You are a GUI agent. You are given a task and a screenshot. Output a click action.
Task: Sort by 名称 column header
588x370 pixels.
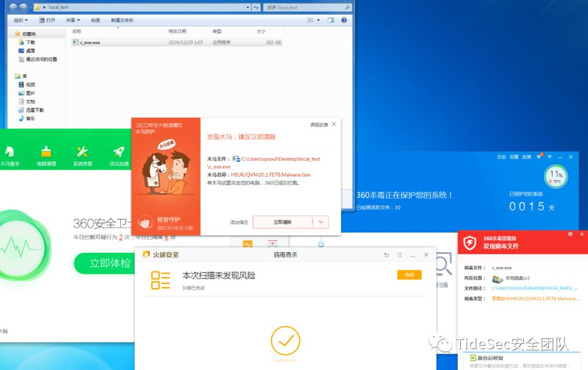pos(118,32)
